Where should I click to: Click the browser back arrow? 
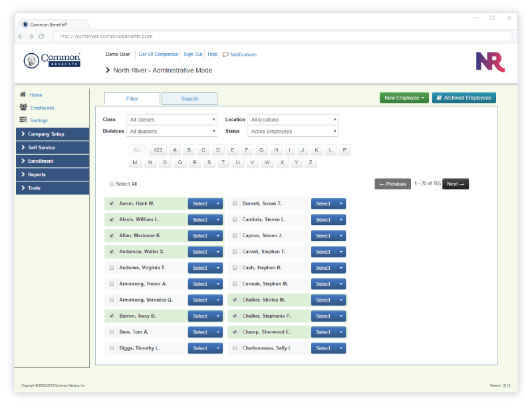[21, 37]
